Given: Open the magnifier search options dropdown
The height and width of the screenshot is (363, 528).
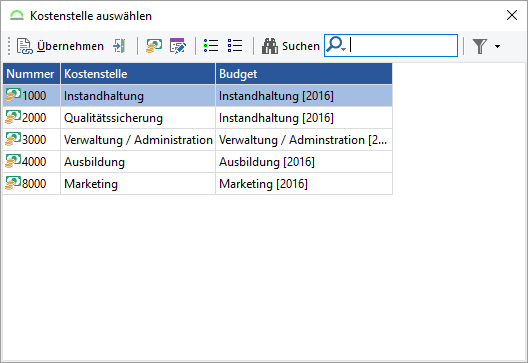Looking at the screenshot, I should pyautogui.click(x=336, y=45).
